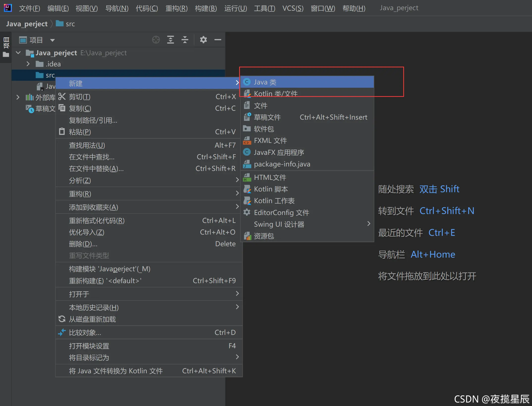Click 资源包 in the new submenu
532x406 pixels.
pyautogui.click(x=264, y=236)
